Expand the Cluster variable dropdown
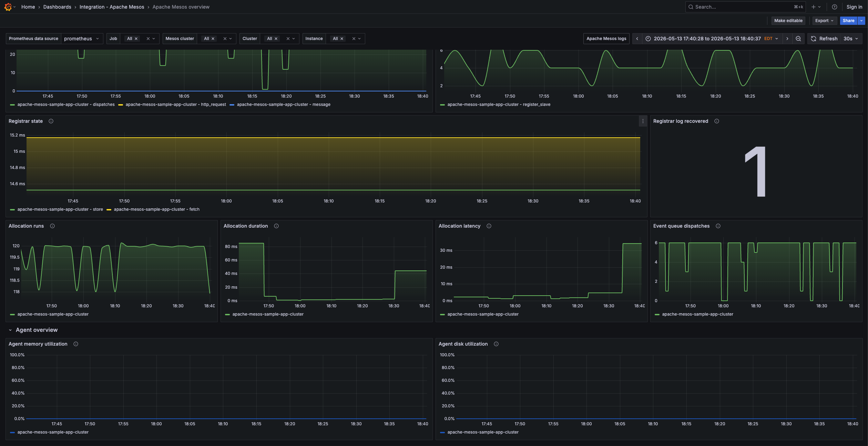Image resolution: width=868 pixels, height=446 pixels. 294,39
